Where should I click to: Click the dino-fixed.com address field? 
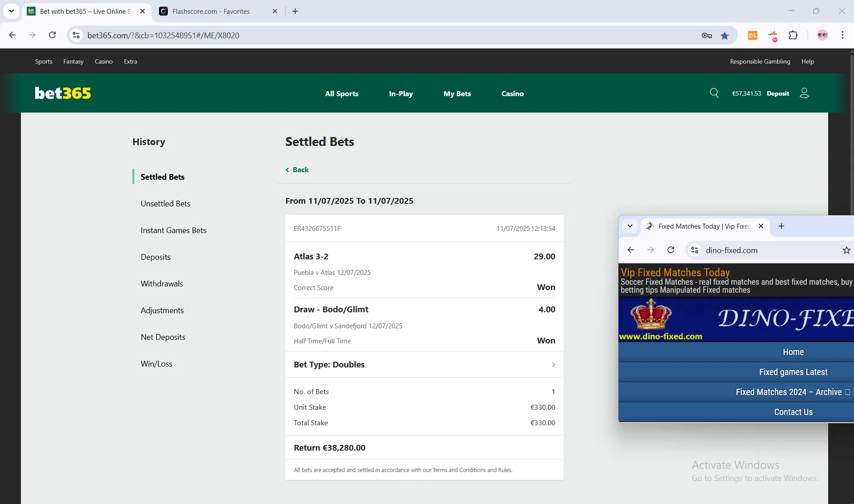tap(766, 250)
